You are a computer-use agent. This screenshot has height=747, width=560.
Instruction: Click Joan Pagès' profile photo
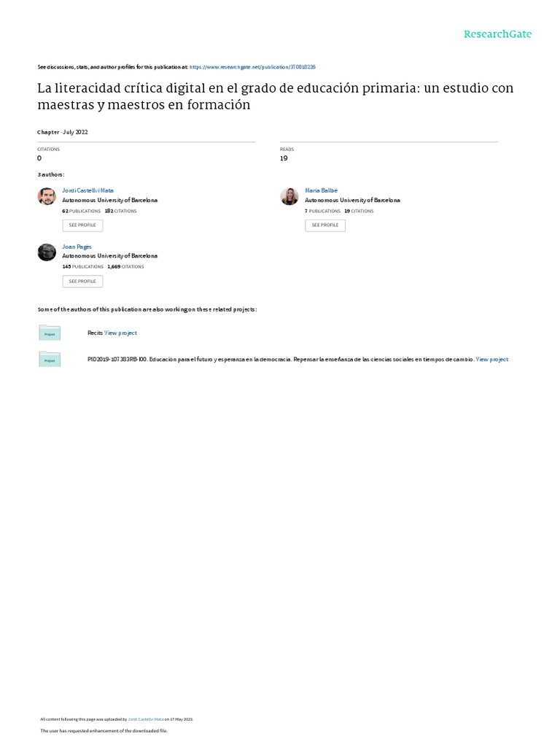pos(47,252)
